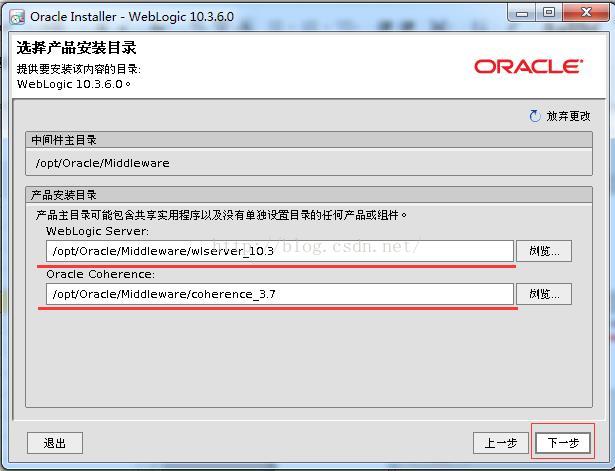Click the 中间件主目录 section header
Image resolution: width=615 pixels, height=471 pixels.
(309, 140)
